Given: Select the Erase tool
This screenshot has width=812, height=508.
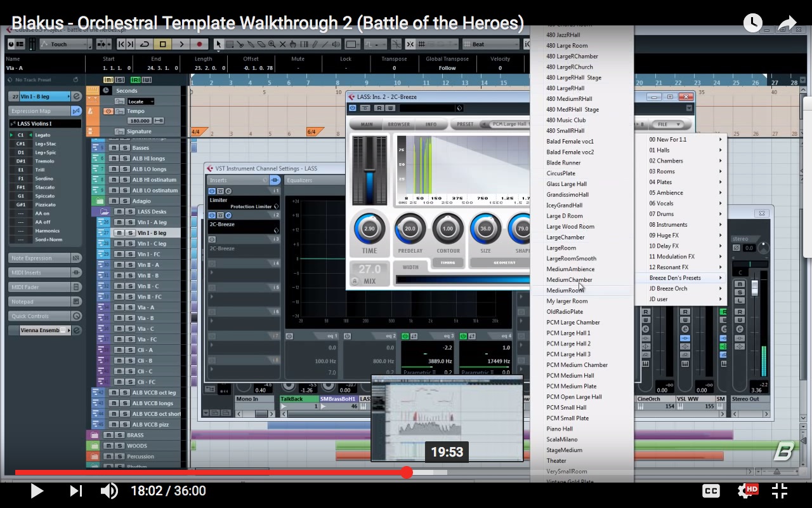Looking at the screenshot, I should click(x=261, y=44).
